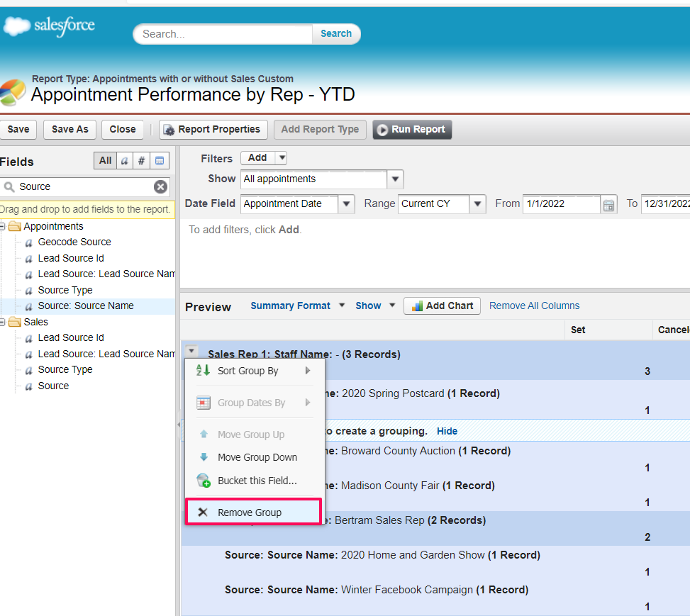Click Run Report play icon
This screenshot has height=616, width=690.
[x=382, y=130]
